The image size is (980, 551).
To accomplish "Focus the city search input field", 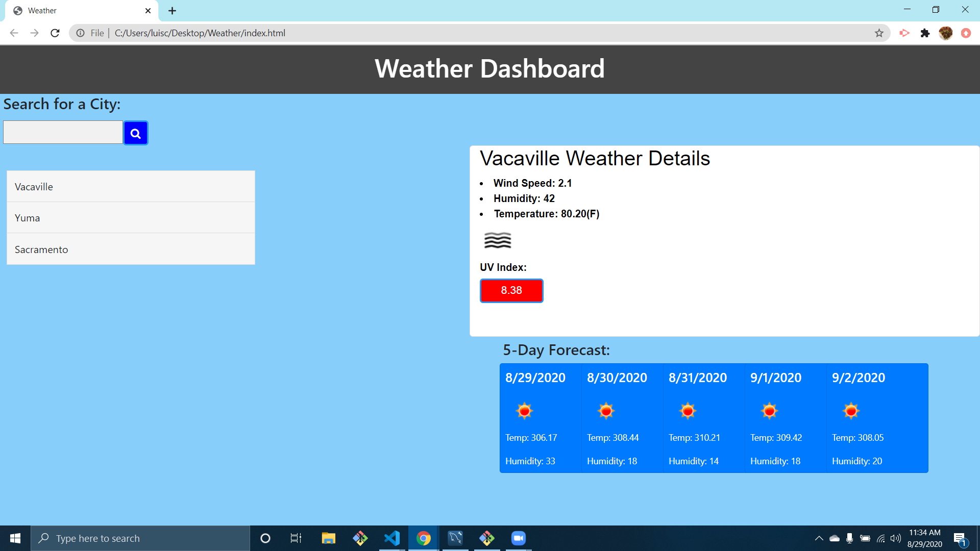I will pyautogui.click(x=63, y=132).
